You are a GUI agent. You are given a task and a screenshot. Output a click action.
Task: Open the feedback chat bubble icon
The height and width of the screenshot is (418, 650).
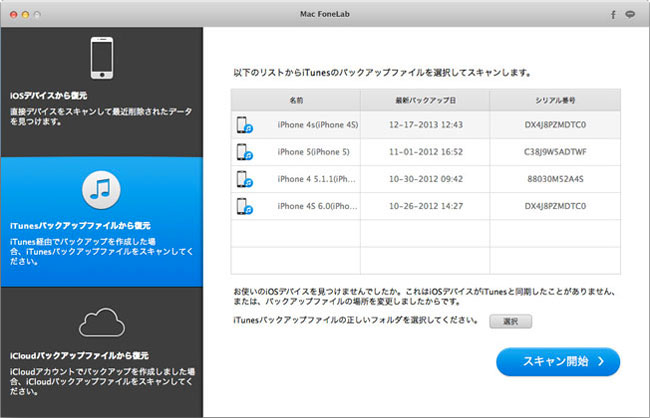[631, 14]
